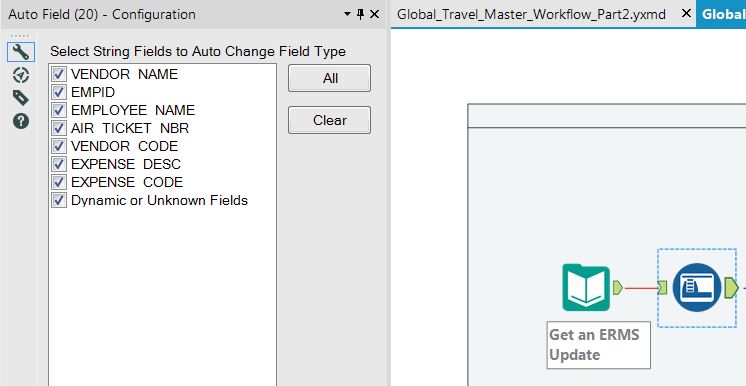Switch to Global_Travel_Master_Workflow_Part2.yxmd tab

531,14
